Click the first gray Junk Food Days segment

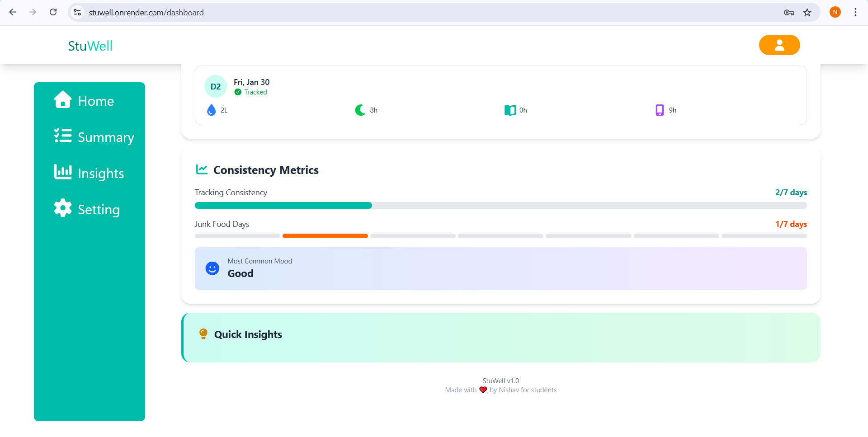[237, 236]
